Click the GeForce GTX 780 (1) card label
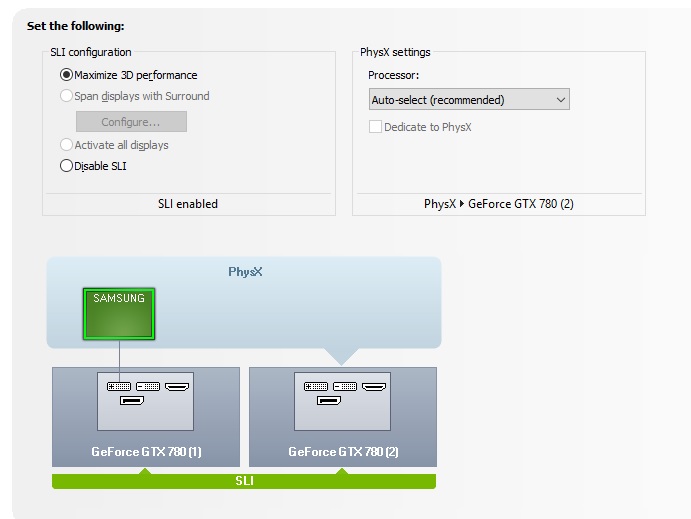The width and height of the screenshot is (691, 519). click(146, 452)
